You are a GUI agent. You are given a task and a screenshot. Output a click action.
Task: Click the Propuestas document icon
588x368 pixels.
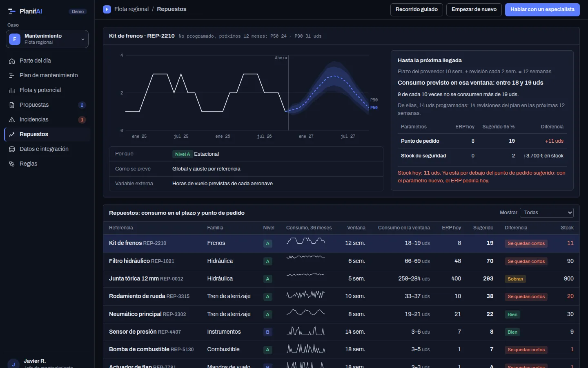(x=12, y=105)
